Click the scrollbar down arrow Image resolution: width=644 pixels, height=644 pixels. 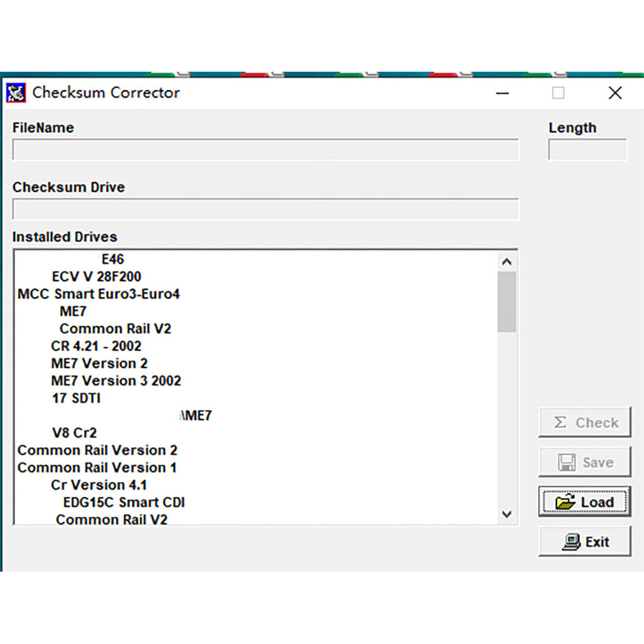click(507, 514)
